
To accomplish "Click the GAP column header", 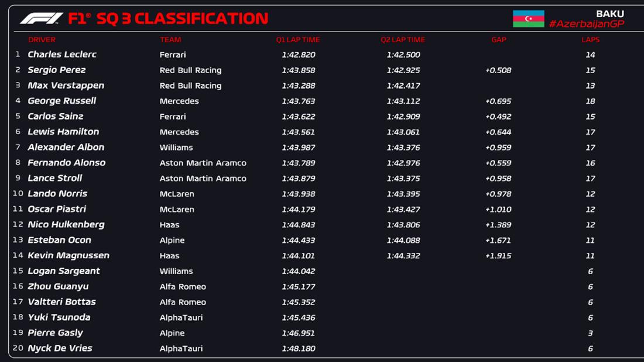I will tap(499, 40).
